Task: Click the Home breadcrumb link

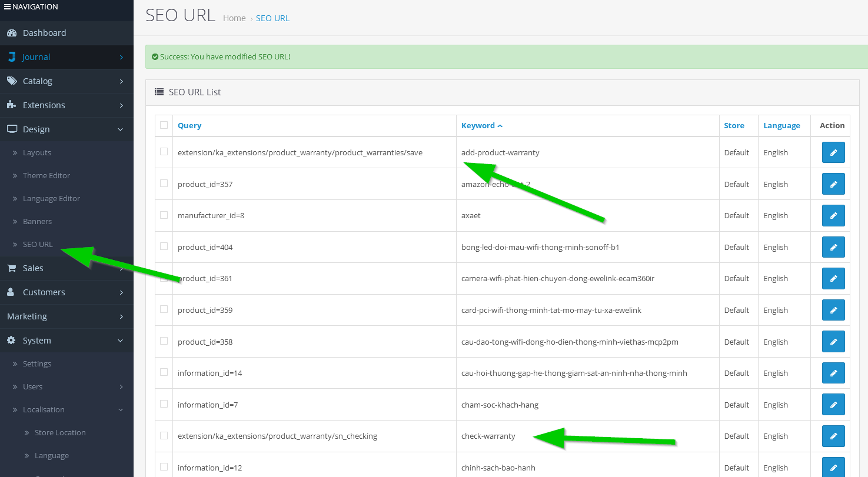Action: click(234, 18)
